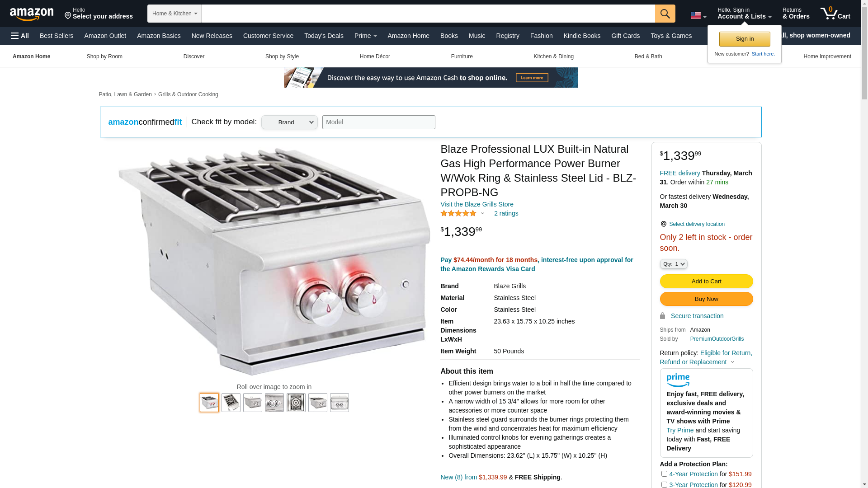Click the five-star rating icon
The height and width of the screenshot is (488, 868).
(x=458, y=213)
